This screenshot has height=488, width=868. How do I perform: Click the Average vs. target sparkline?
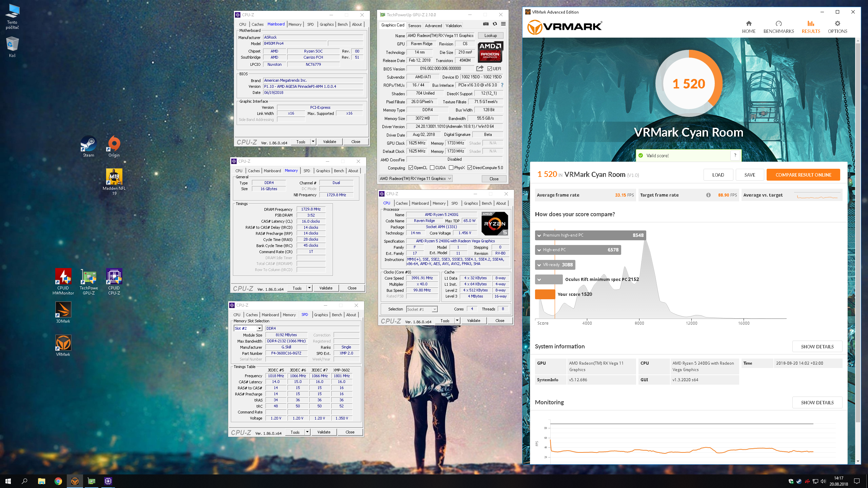(817, 196)
